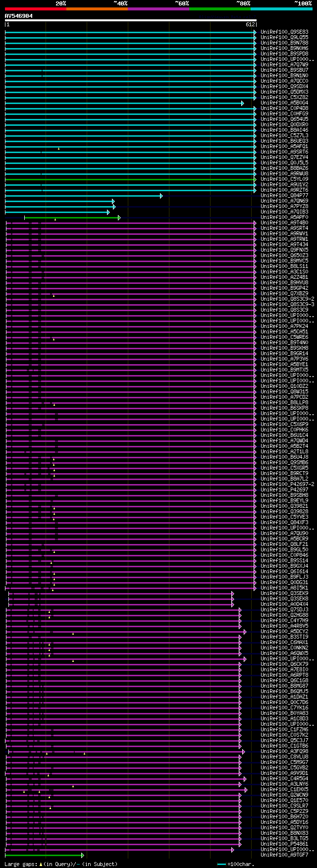
Task: Select the UniRef100_A3FQ98 label
Action: [284, 751]
